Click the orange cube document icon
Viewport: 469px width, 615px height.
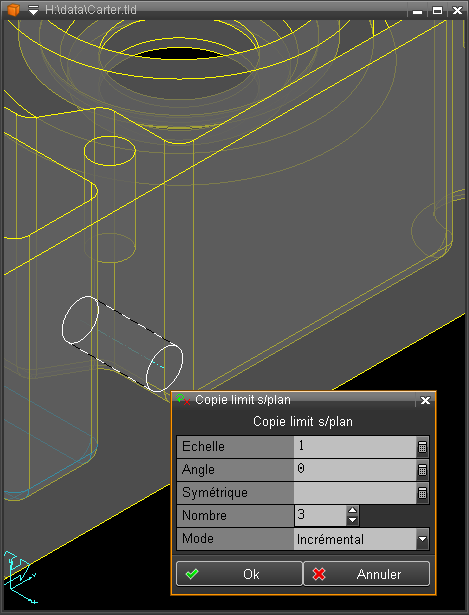click(13, 9)
